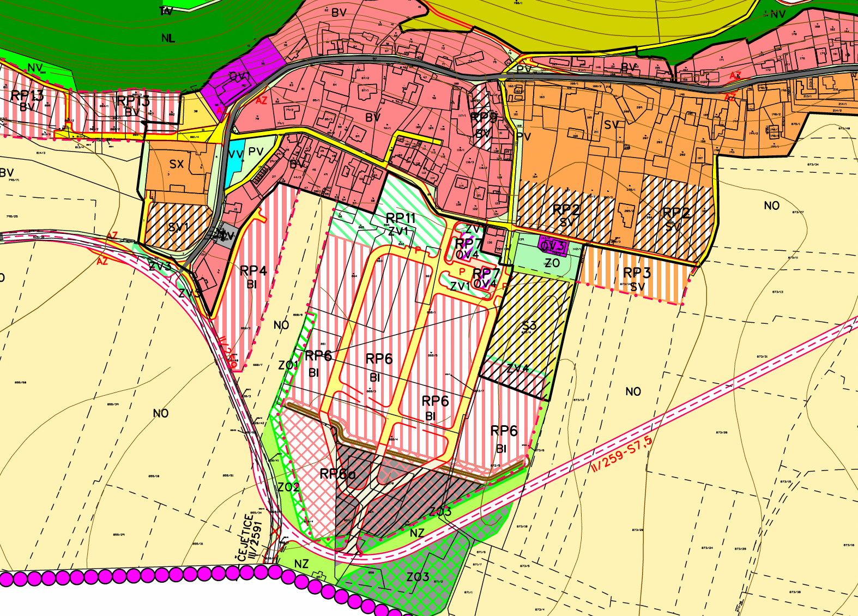
Task: Click the ZO light green zone label
Action: (x=552, y=263)
